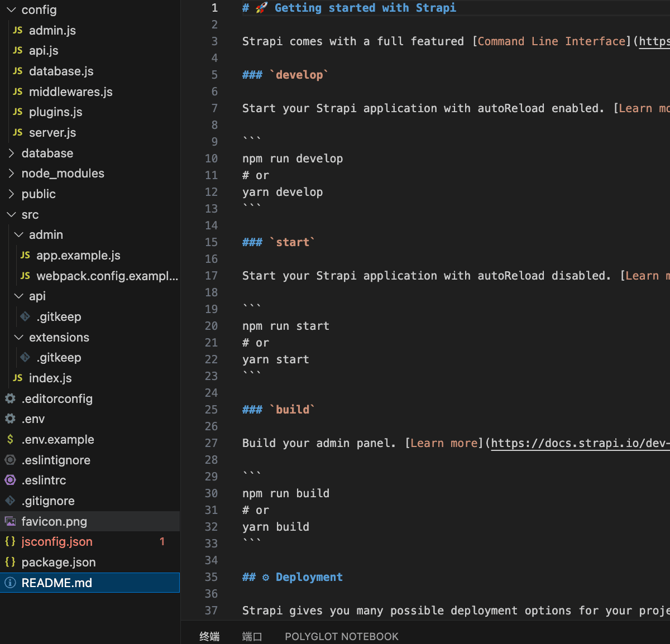Click the JS icon beside server.js
Image resolution: width=670 pixels, height=644 pixels.
(x=18, y=132)
